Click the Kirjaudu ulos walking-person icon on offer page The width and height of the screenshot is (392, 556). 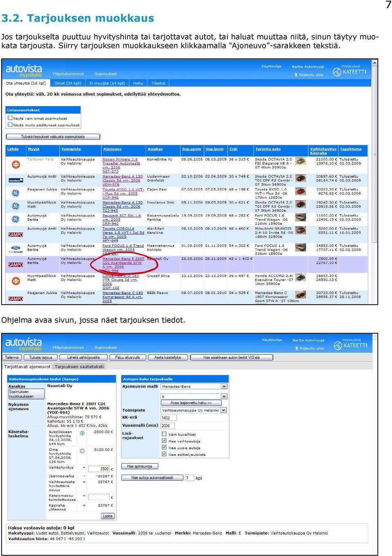pyautogui.click(x=297, y=348)
